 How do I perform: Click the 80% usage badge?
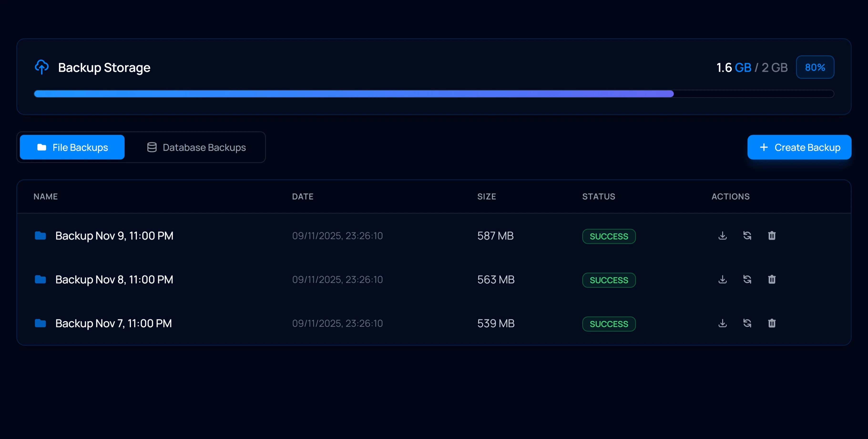click(x=815, y=67)
